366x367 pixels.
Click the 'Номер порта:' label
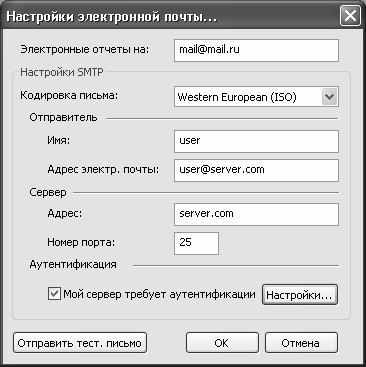point(81,242)
